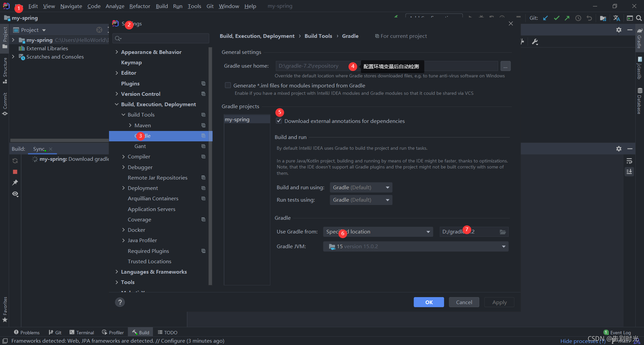The image size is (644, 345).
Task: Click the run anything icon beside search
Action: [x=630, y=18]
